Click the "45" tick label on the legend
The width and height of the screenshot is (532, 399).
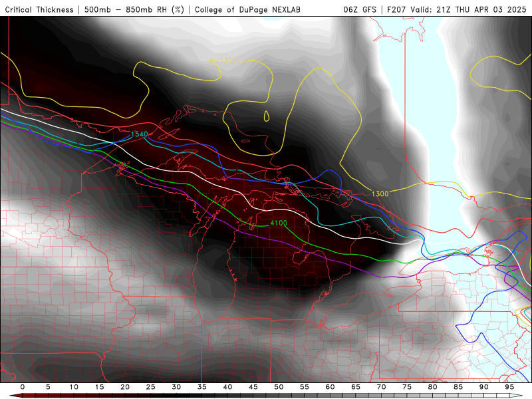pyautogui.click(x=253, y=387)
